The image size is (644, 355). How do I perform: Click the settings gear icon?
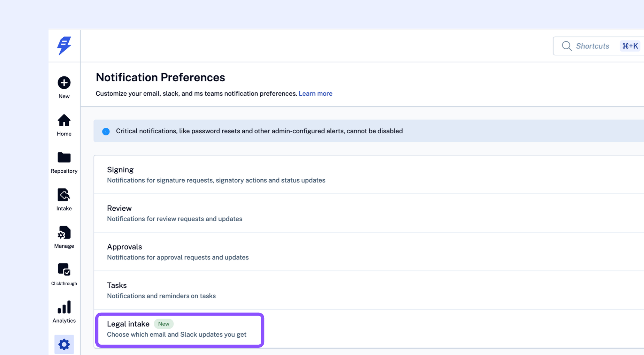coord(64,344)
